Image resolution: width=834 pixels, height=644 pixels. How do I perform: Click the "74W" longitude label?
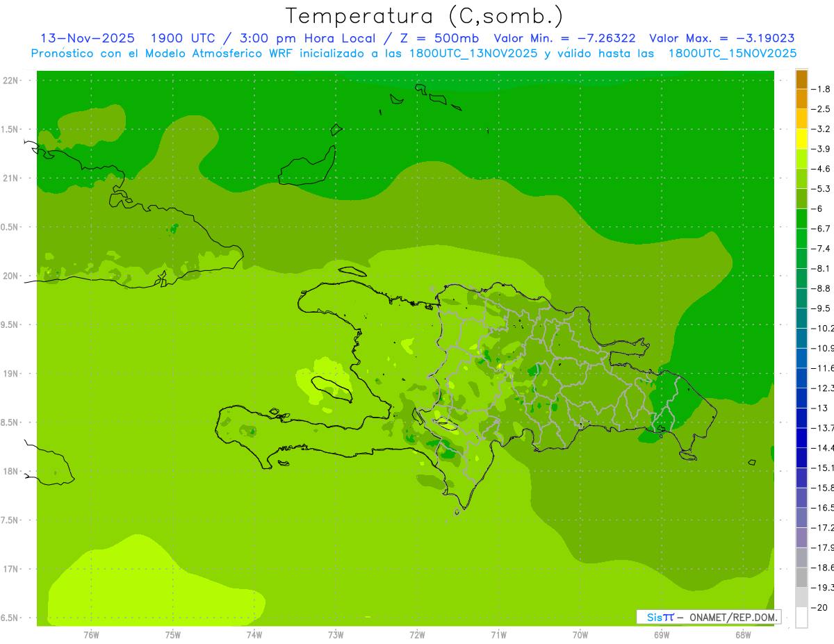tap(254, 635)
